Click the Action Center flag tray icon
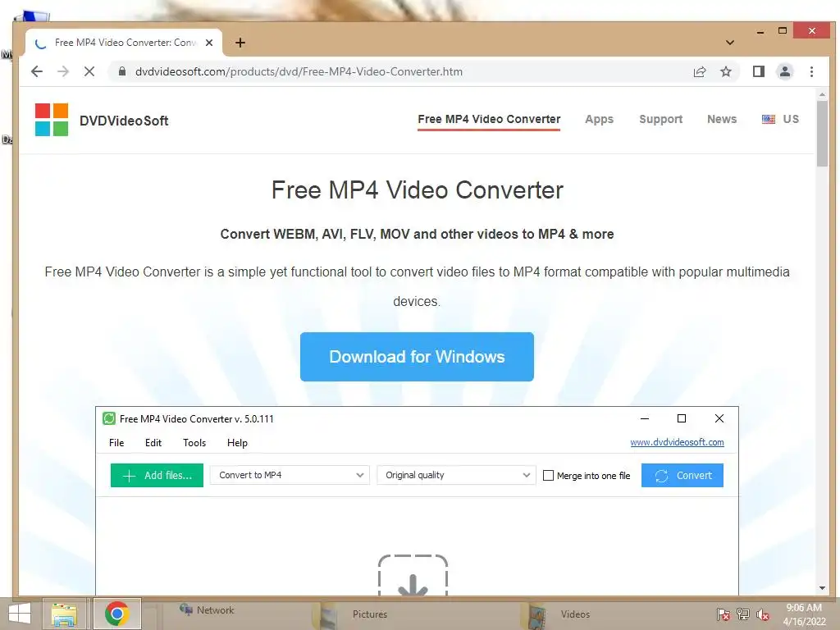840x630 pixels. (x=723, y=614)
